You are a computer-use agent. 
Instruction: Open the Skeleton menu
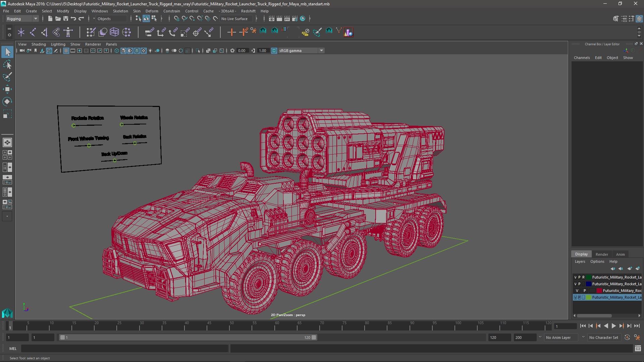click(120, 11)
